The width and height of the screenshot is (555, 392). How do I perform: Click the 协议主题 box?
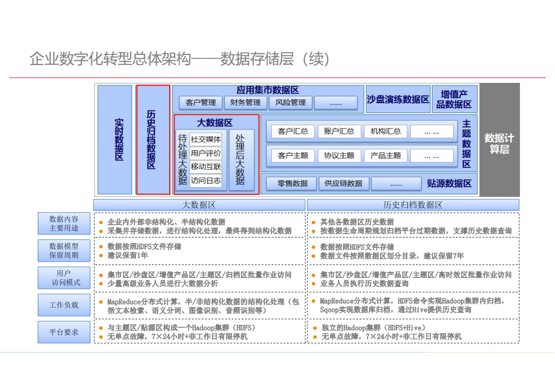point(339,156)
